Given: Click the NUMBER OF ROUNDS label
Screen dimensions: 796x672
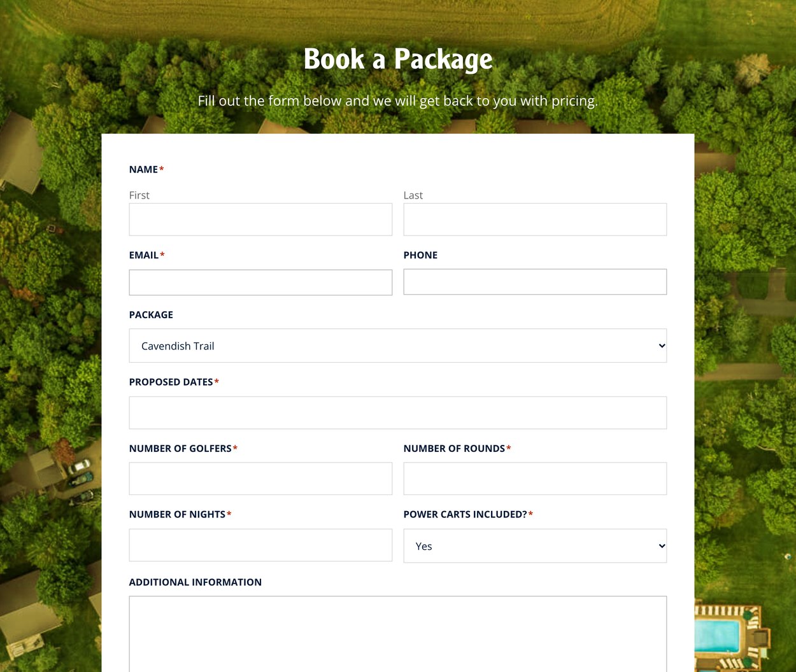Looking at the screenshot, I should 454,449.
